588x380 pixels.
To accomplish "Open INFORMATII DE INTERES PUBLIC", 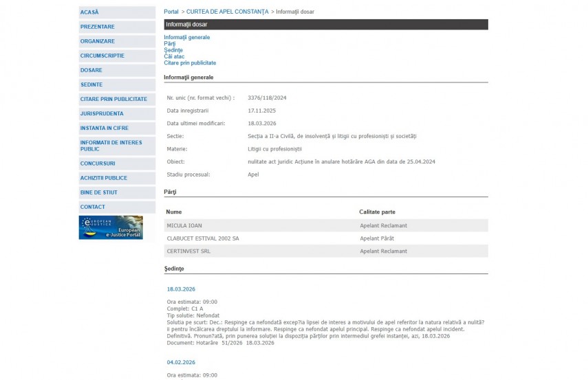I will pyautogui.click(x=111, y=146).
